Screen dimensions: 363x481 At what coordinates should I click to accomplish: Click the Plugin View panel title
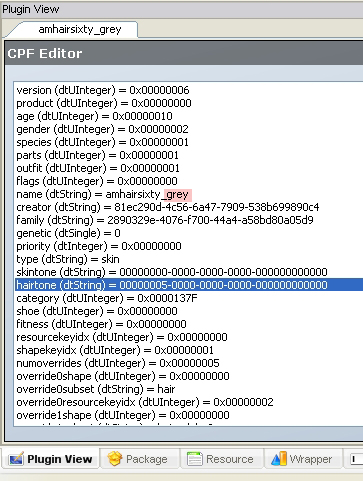point(31,9)
